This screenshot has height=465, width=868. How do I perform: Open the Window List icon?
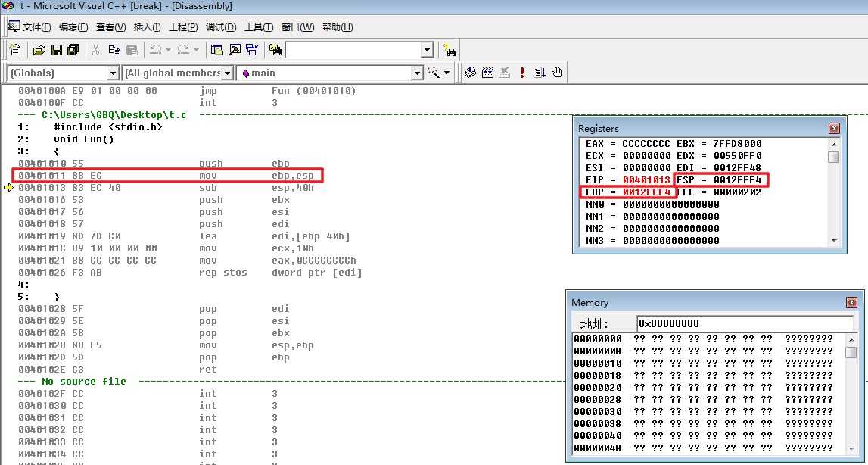pyautogui.click(x=252, y=51)
